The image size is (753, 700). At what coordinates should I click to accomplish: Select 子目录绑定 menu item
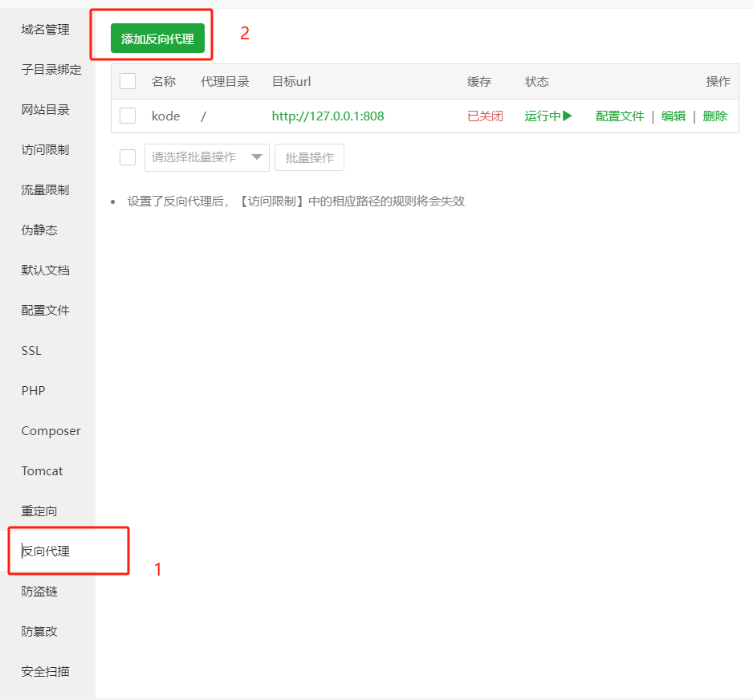(51, 70)
